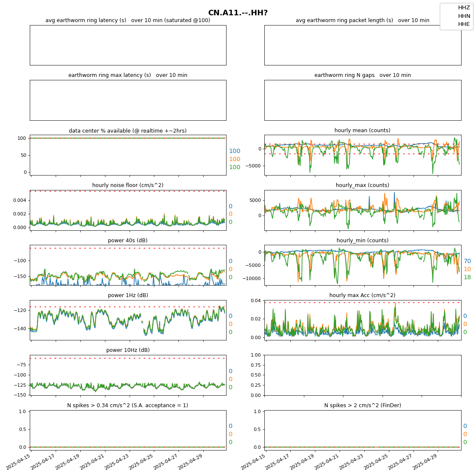This screenshot has height=476, width=476.
Task: Click inside the empty avg ring latency plot
Action: [128, 45]
